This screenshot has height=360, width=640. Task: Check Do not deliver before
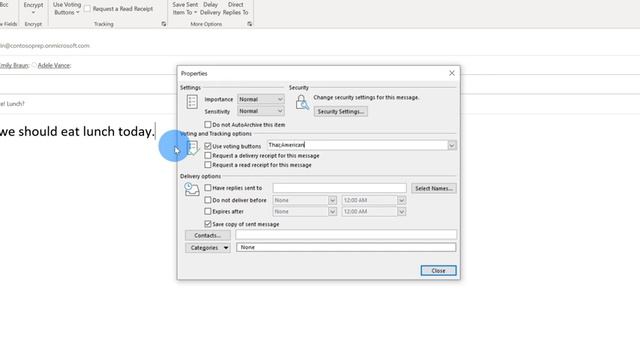[x=208, y=200]
